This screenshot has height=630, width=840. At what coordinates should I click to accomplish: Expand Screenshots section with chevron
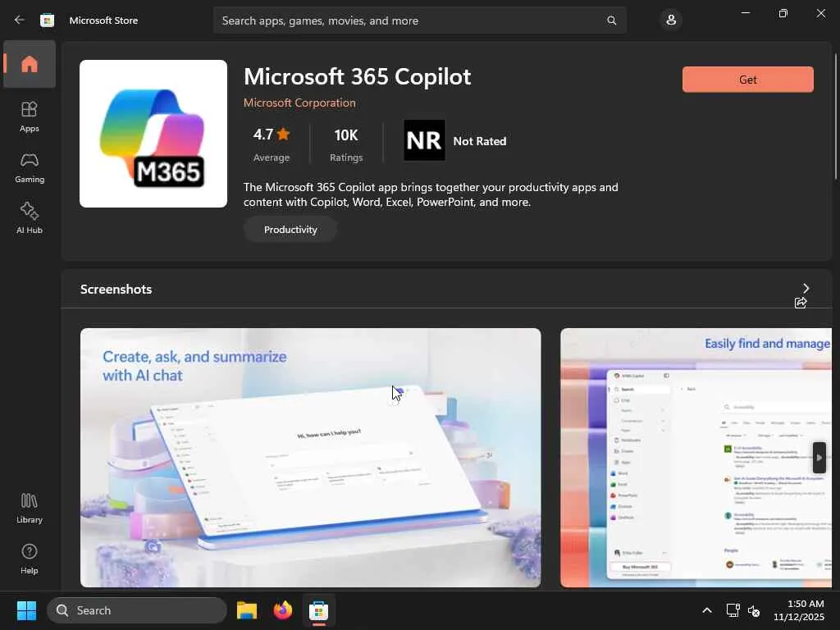click(x=806, y=288)
